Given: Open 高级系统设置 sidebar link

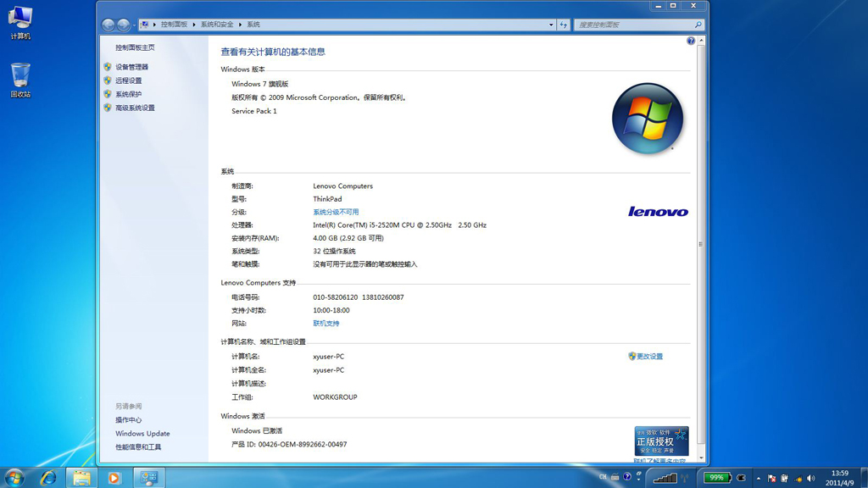Looking at the screenshot, I should point(135,108).
